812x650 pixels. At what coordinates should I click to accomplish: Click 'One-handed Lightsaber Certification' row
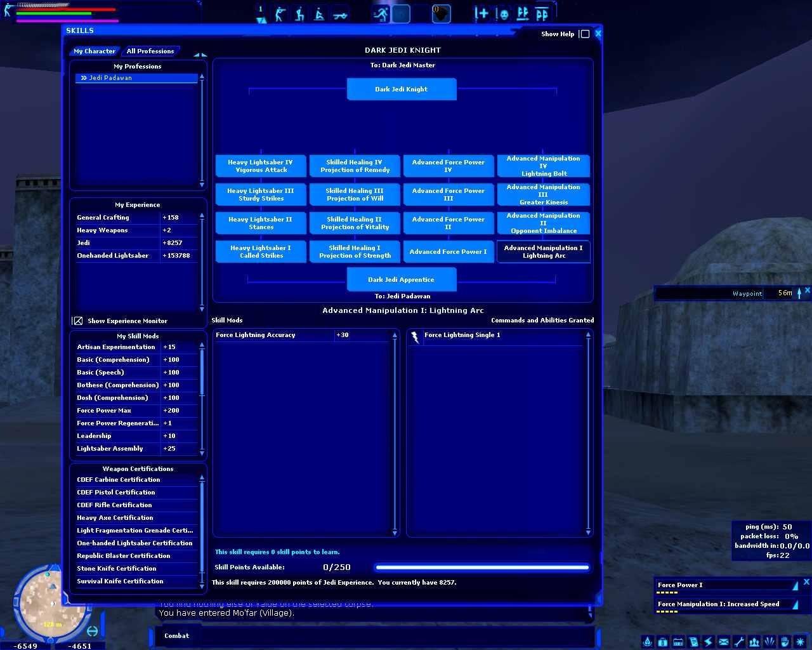pyautogui.click(x=136, y=543)
